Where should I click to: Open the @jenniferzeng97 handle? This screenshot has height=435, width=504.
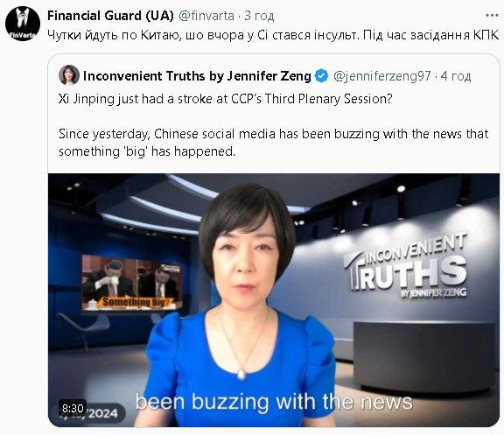(381, 76)
